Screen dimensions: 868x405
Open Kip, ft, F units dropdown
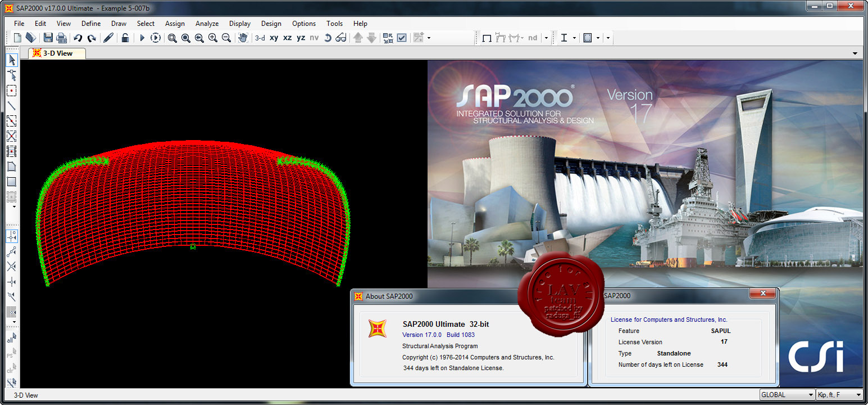pos(839,395)
